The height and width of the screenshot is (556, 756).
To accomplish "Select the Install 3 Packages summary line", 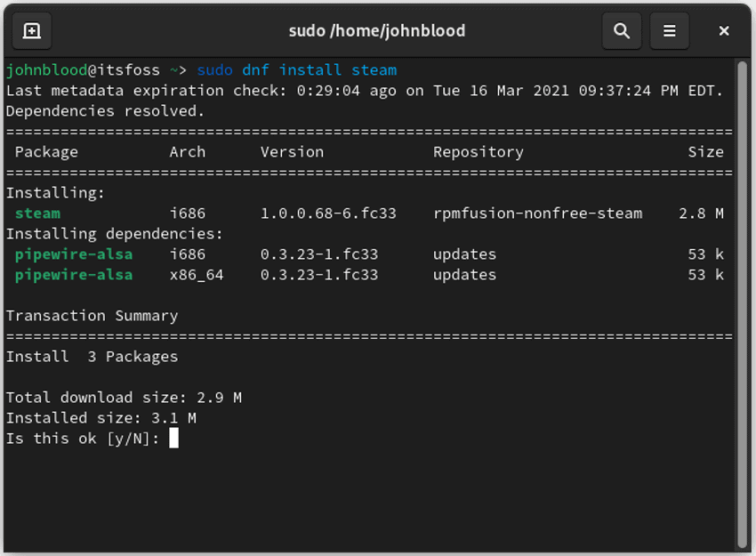I will click(x=92, y=356).
